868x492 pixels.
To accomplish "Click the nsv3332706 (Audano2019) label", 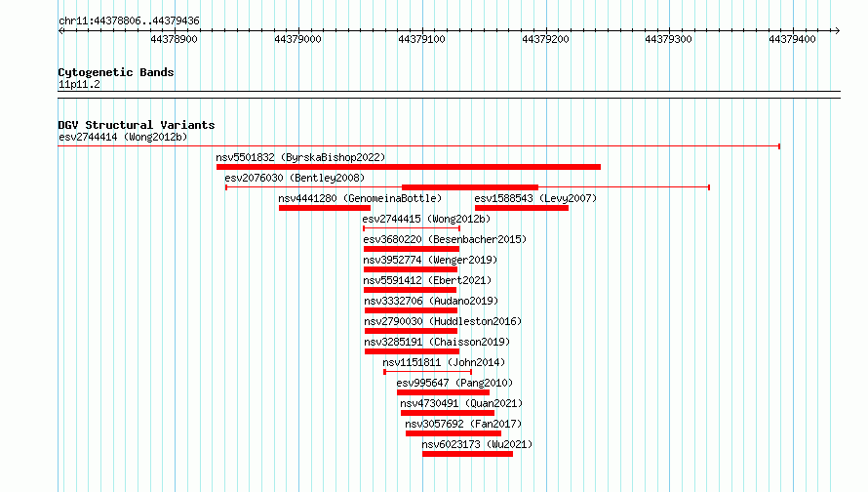I will (431, 301).
